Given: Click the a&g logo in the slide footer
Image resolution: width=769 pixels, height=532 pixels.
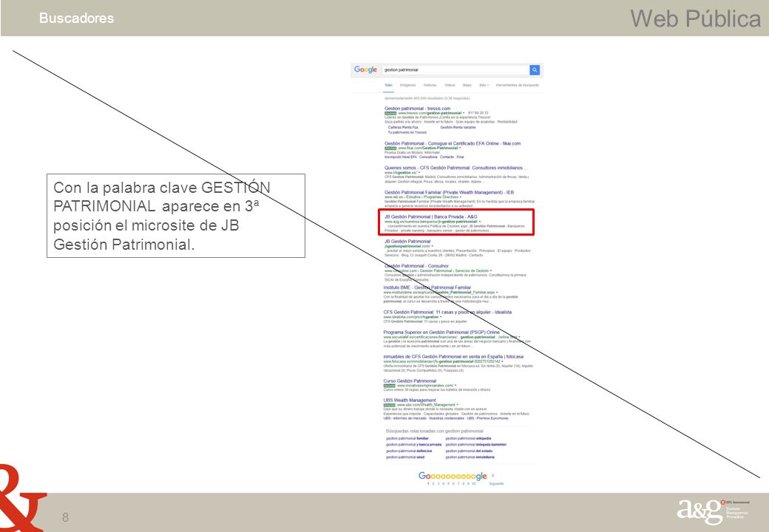Looking at the screenshot, I should (x=713, y=511).
